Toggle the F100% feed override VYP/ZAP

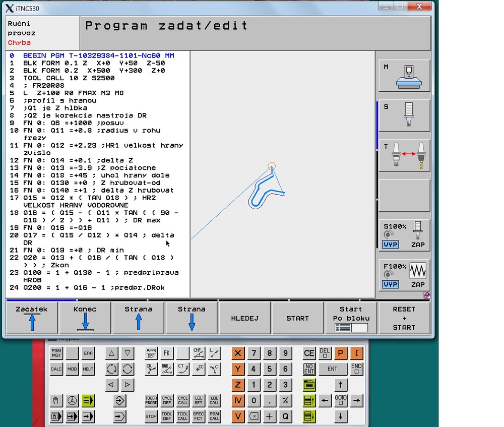[404, 275]
